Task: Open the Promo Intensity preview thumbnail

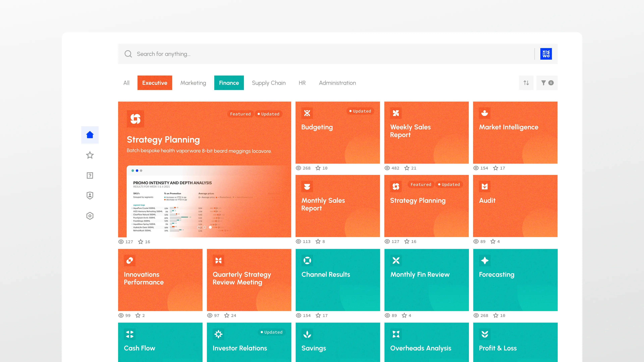Action: [209, 201]
